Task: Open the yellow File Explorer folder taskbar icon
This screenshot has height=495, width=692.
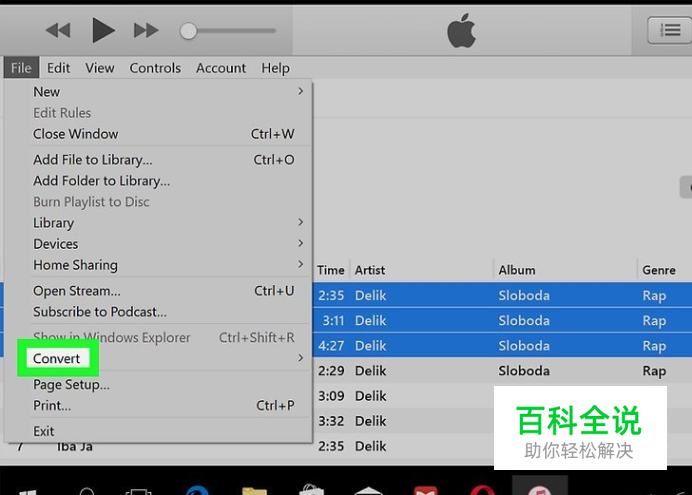Action: click(x=254, y=490)
